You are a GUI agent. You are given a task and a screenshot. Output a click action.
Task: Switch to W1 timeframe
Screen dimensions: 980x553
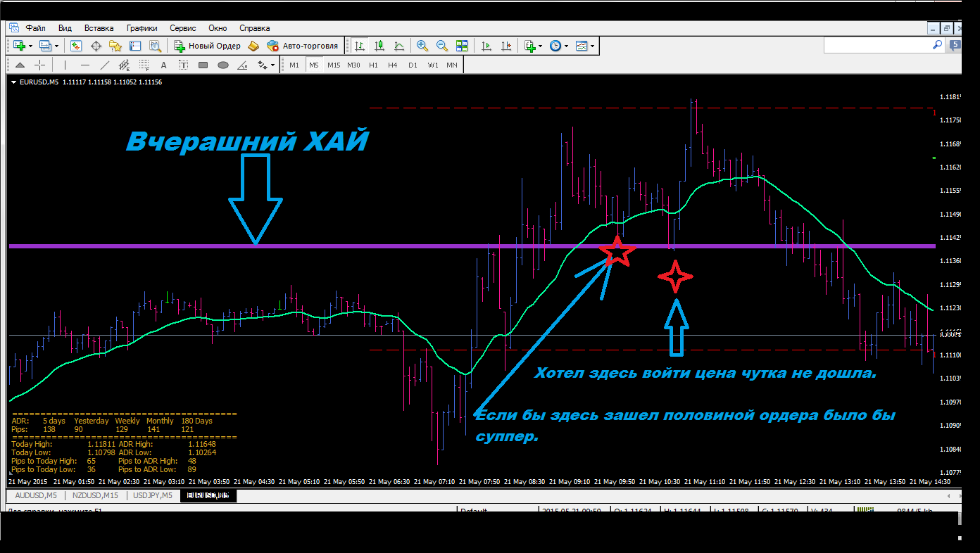[432, 65]
